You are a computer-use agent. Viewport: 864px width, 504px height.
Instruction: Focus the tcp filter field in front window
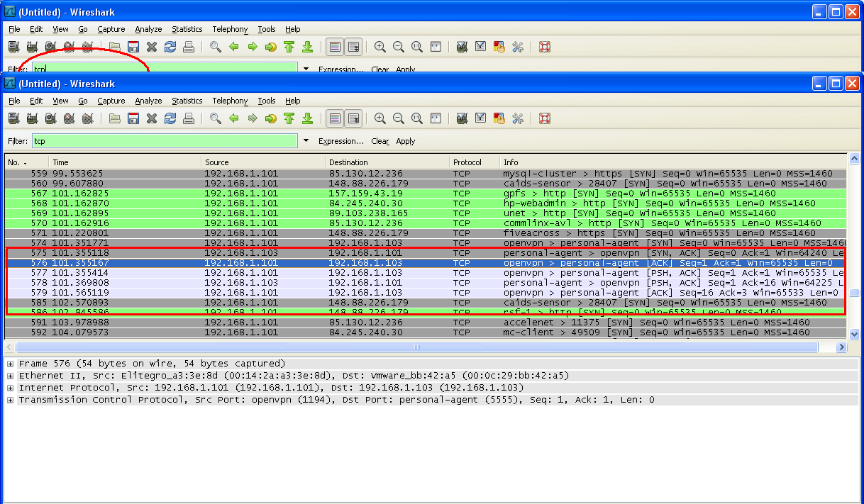click(x=165, y=141)
